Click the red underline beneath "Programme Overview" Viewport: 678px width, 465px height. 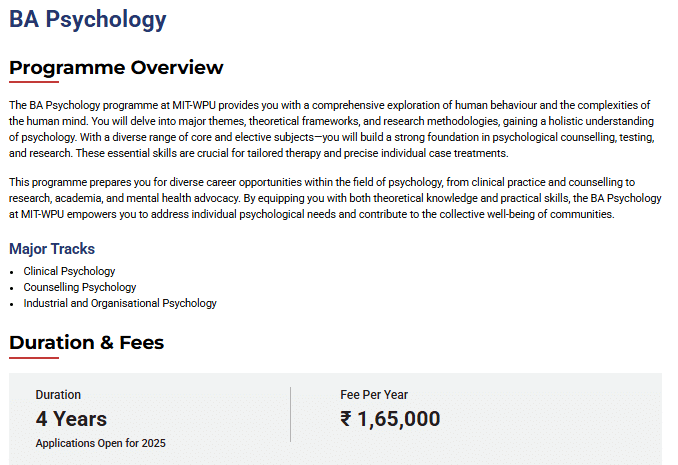[34, 82]
